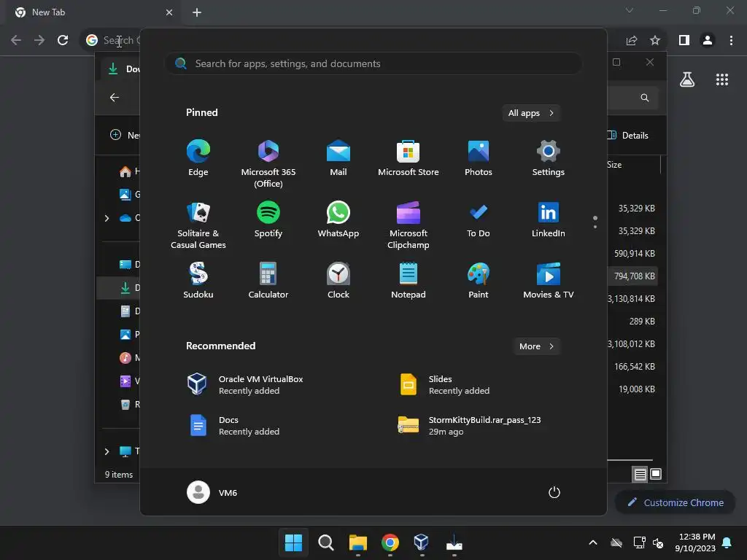Open VirtualBox from the taskbar
The height and width of the screenshot is (560, 747).
tap(422, 542)
